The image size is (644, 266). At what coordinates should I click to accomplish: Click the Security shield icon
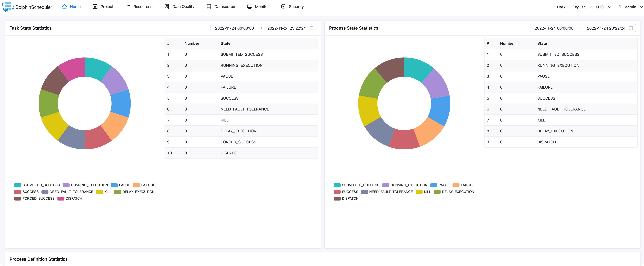[x=283, y=7]
